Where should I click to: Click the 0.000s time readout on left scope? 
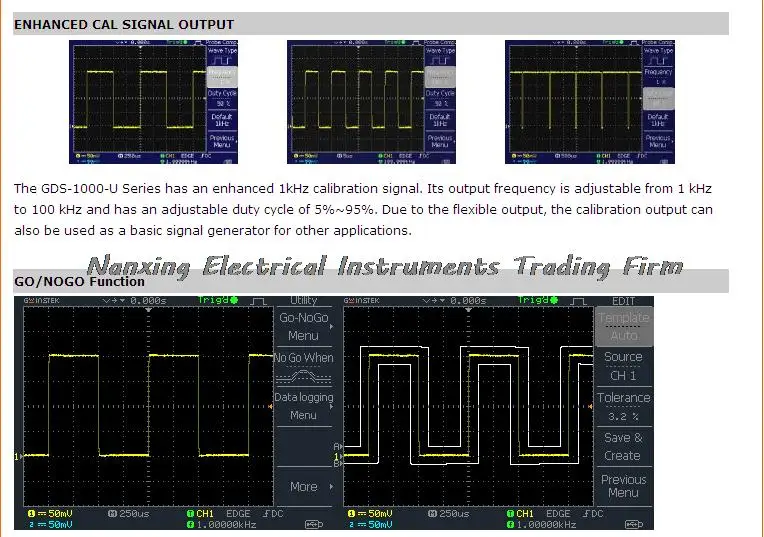(x=149, y=301)
